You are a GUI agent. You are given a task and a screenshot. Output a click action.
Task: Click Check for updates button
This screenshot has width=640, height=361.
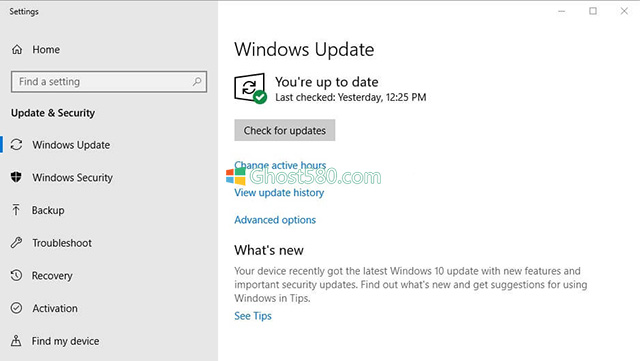(284, 130)
